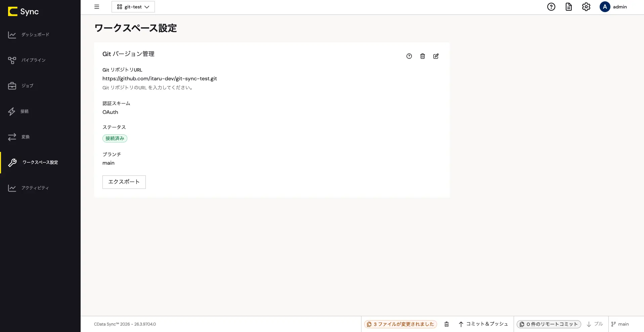This screenshot has width=644, height=332.
Task: Click the パイプライン nodes icon in sidebar
Action: 12,60
